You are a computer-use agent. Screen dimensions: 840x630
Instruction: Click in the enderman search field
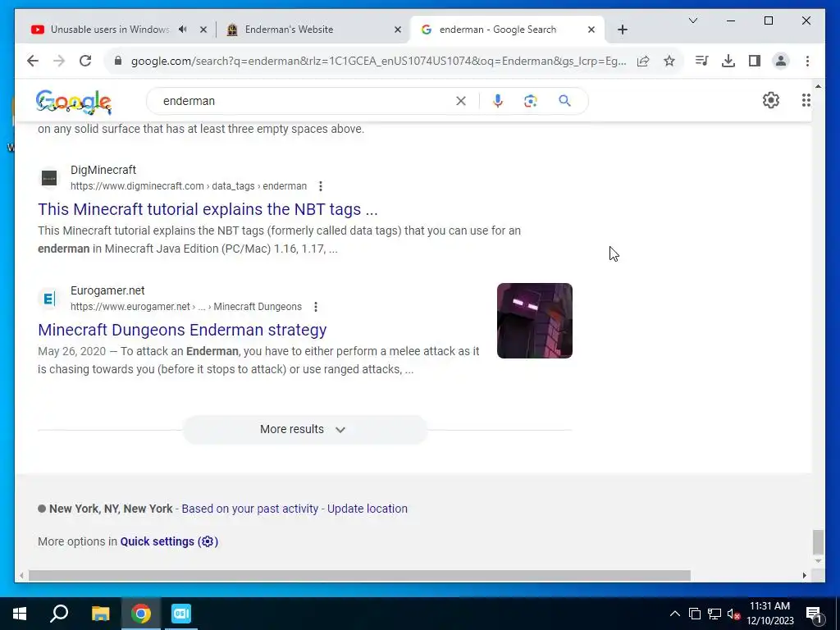[305, 101]
